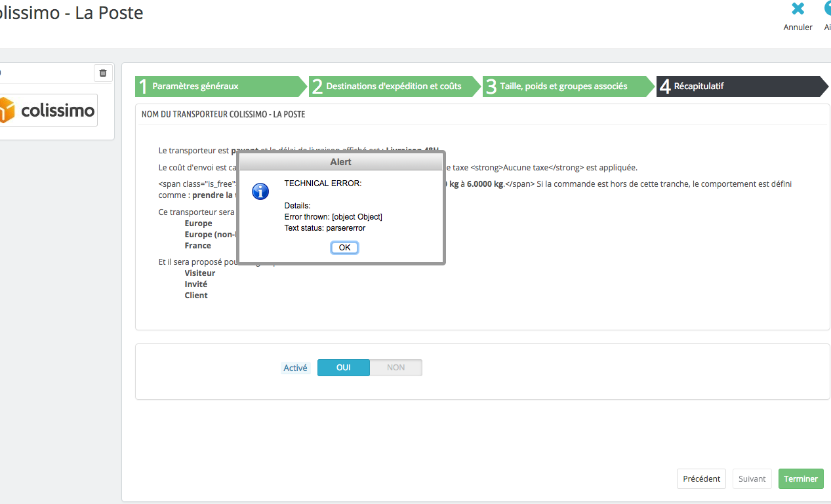Open step 2 Destinations d'expédition et coûts
This screenshot has height=504, width=831.
(x=395, y=86)
